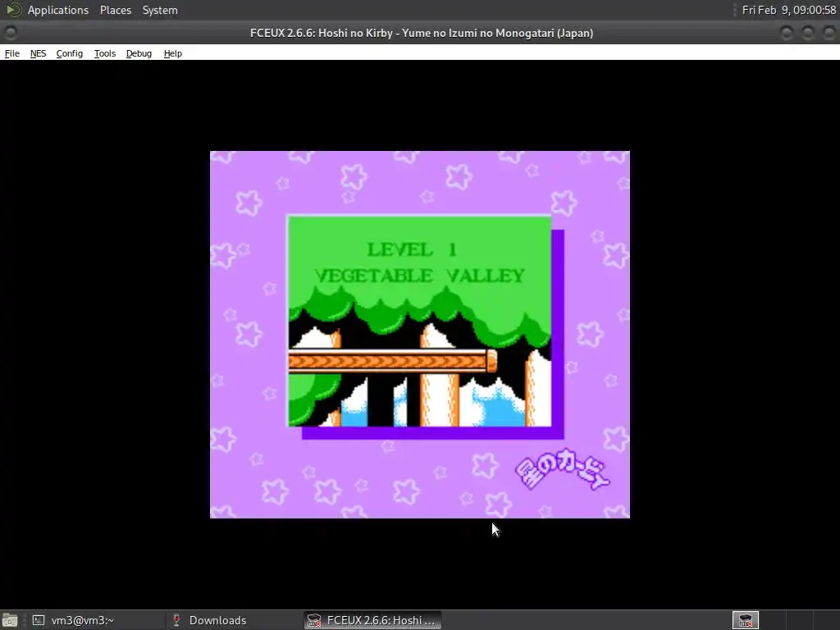
Task: Minimize the FCEUX window
Action: point(787,33)
